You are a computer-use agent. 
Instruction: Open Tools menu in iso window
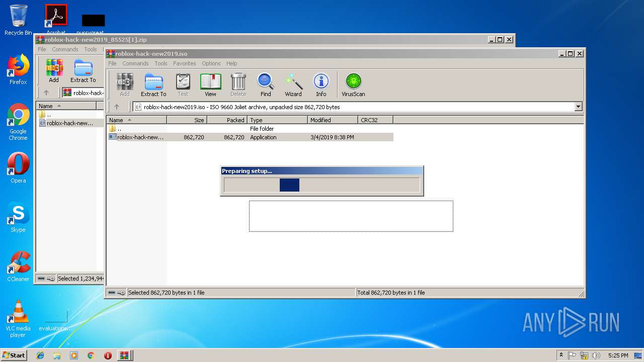(x=161, y=63)
